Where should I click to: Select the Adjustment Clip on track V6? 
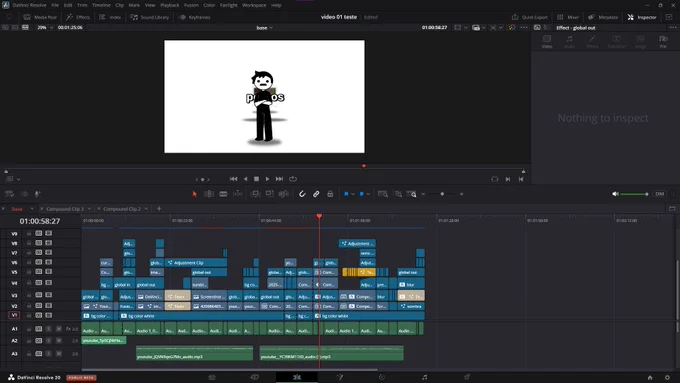196,262
